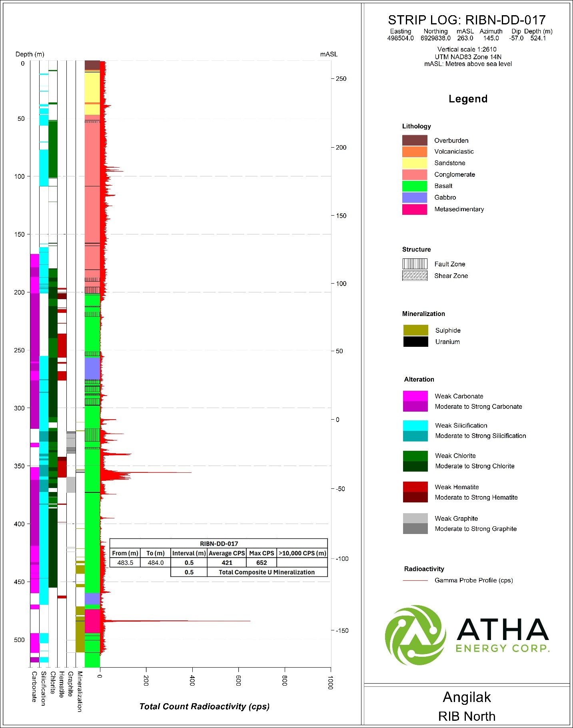The width and height of the screenshot is (573, 728).
Task: Click the >10,000 CPS (m) column header
Action: tap(302, 553)
